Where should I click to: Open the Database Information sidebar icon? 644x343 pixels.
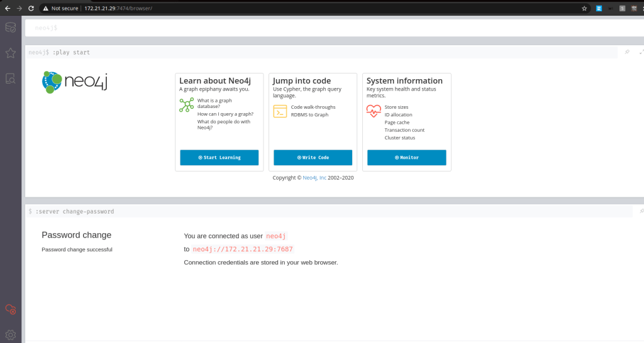[x=11, y=28]
